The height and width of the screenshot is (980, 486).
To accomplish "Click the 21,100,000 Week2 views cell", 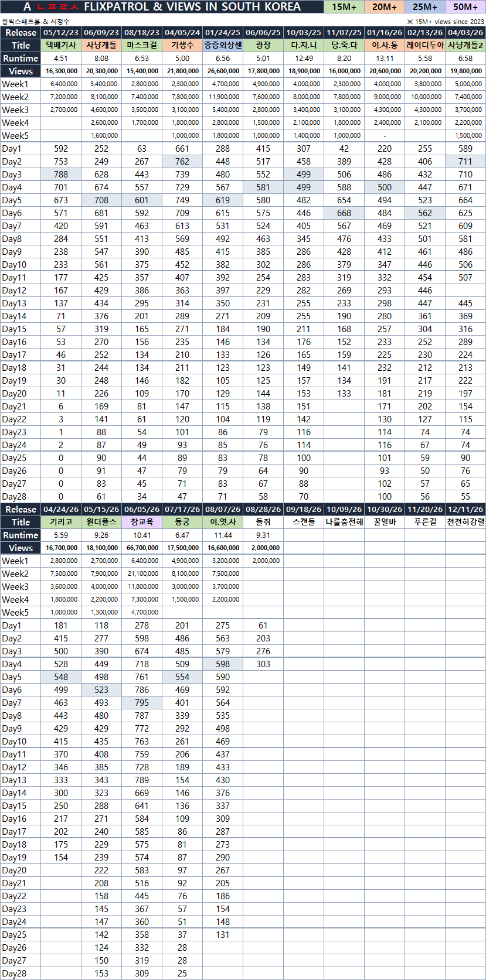I will tap(142, 573).
